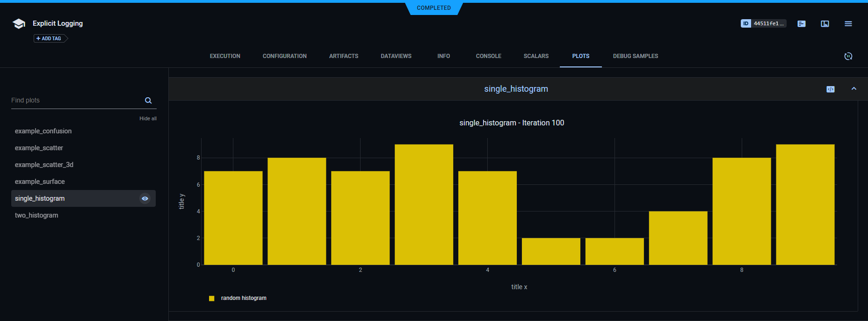Viewport: 868px width, 321px height.
Task: Collapse the single_histogram plot section
Action: point(854,89)
